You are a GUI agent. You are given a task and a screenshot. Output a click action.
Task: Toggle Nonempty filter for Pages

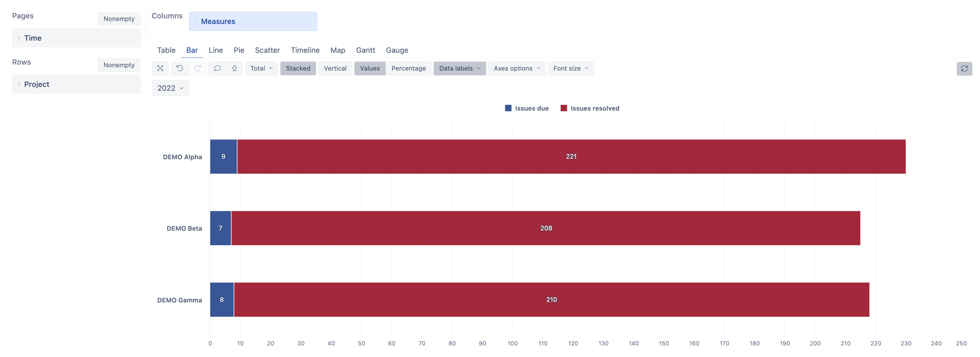(x=119, y=19)
